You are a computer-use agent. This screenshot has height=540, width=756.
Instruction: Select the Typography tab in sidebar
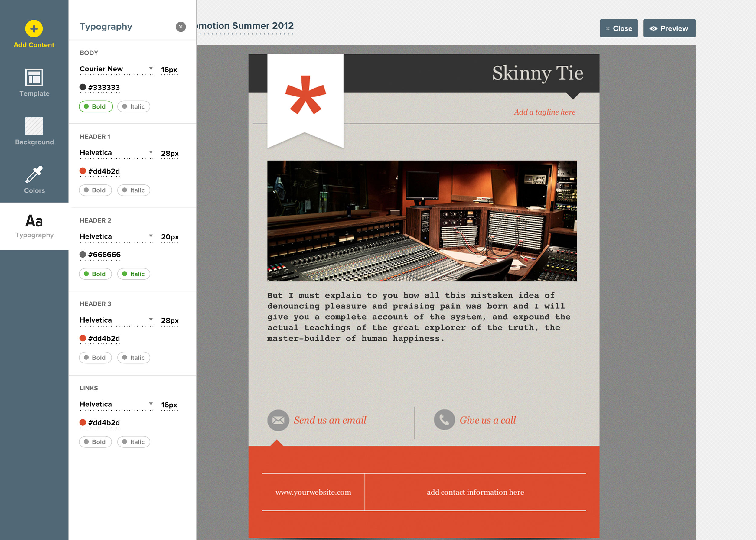34,226
